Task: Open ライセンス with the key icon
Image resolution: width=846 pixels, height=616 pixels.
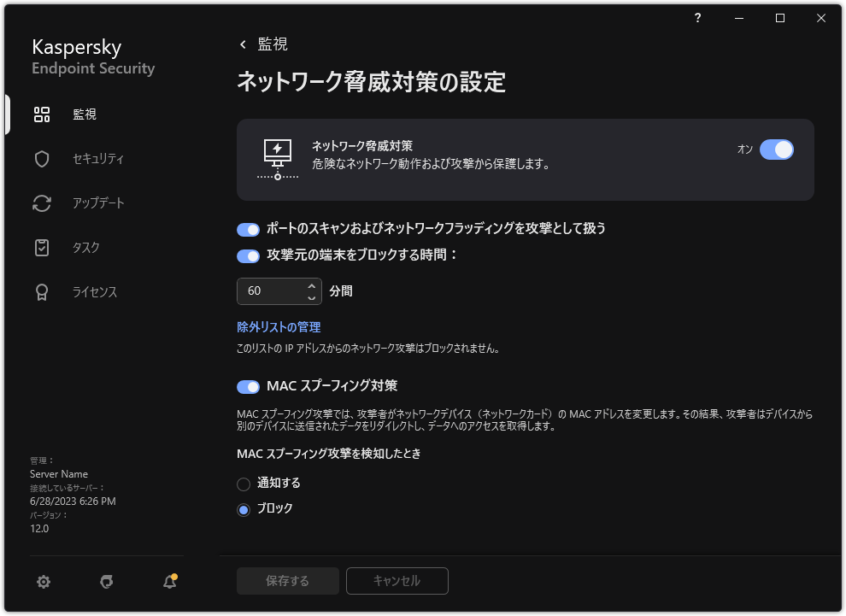Action: (41, 291)
